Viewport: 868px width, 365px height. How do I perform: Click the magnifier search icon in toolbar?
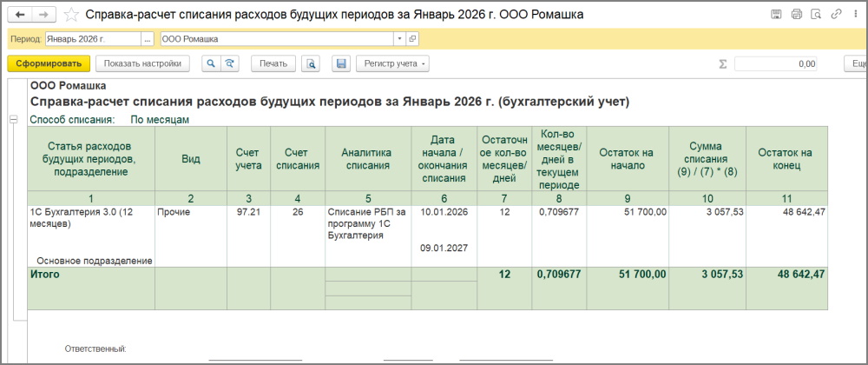click(211, 63)
